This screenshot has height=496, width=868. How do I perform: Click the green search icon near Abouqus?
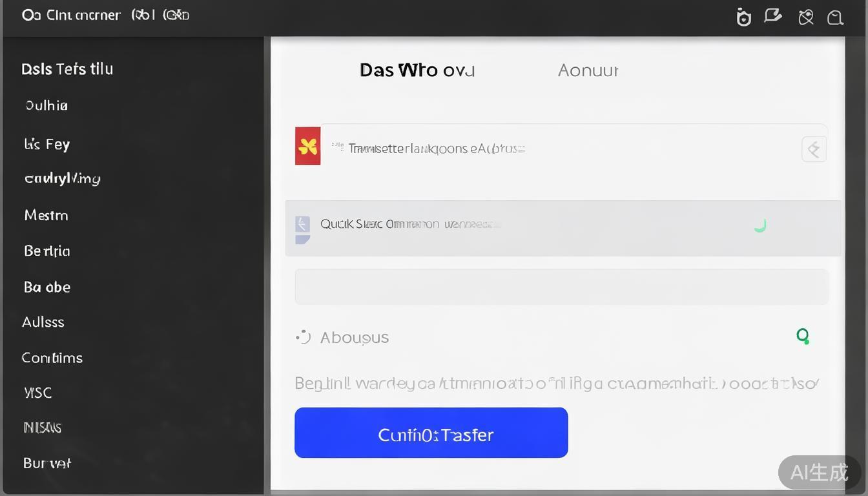803,336
